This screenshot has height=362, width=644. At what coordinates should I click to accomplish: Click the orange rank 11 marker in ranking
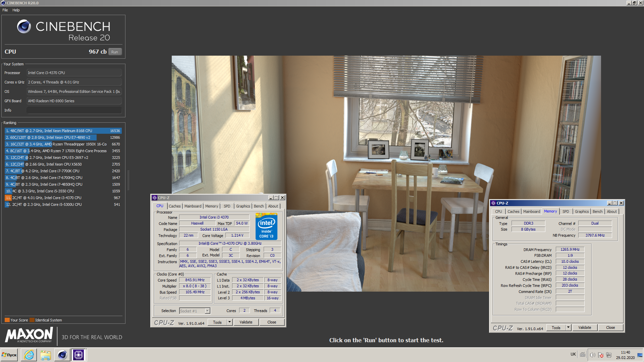click(8, 198)
